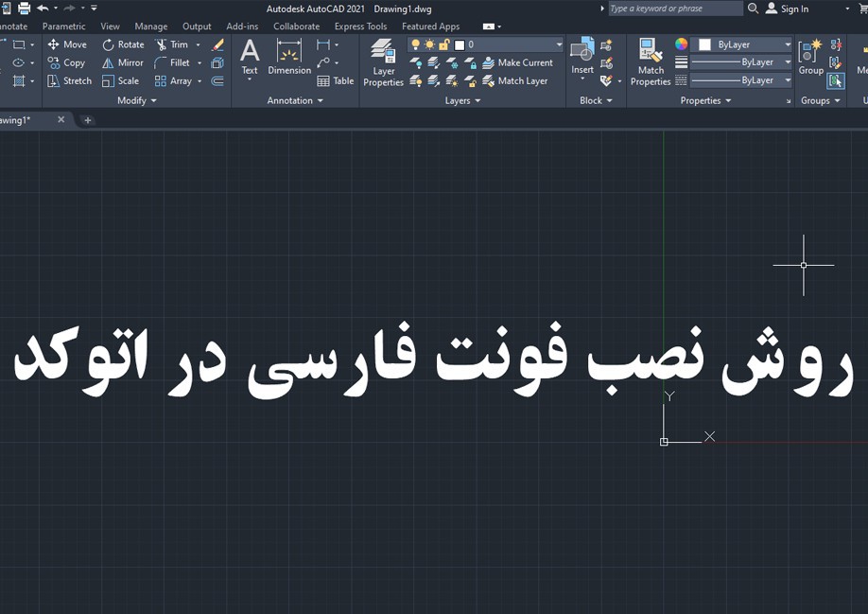Open the Manage ribbon tab

tap(150, 26)
